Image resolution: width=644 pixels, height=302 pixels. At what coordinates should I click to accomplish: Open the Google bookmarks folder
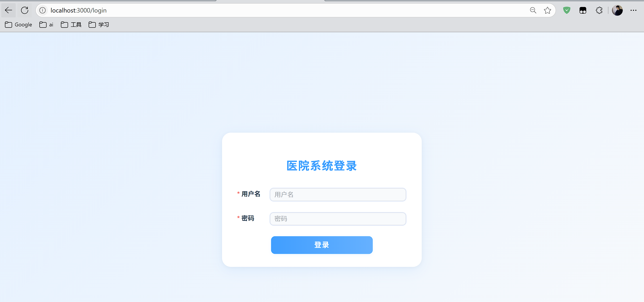(19, 24)
